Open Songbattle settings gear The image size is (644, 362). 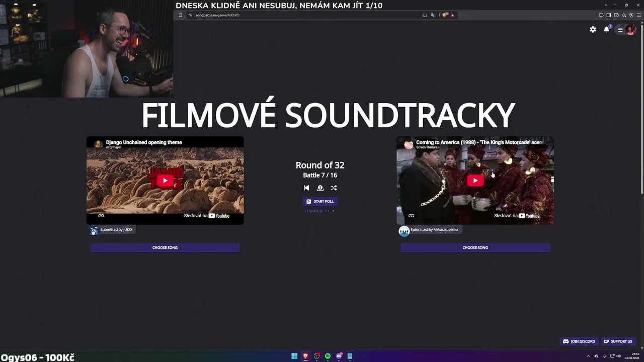pyautogui.click(x=593, y=30)
